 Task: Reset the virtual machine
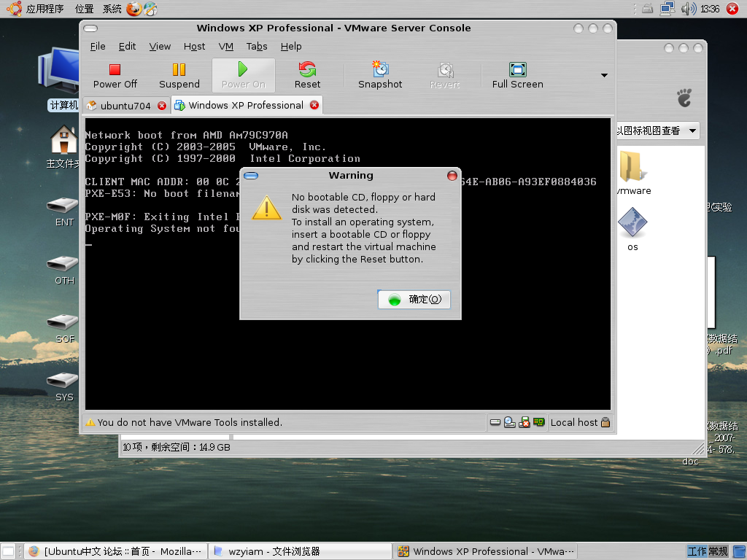coord(307,76)
